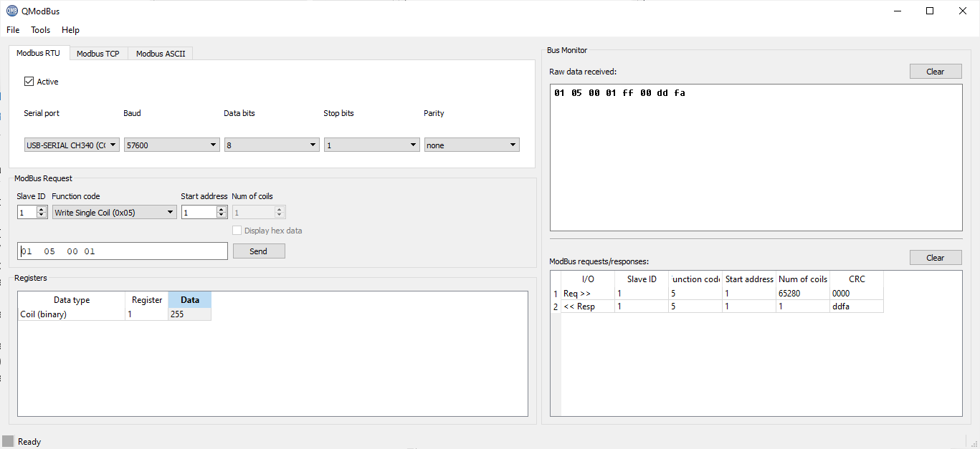Open the Serial port dropdown

tap(70, 145)
